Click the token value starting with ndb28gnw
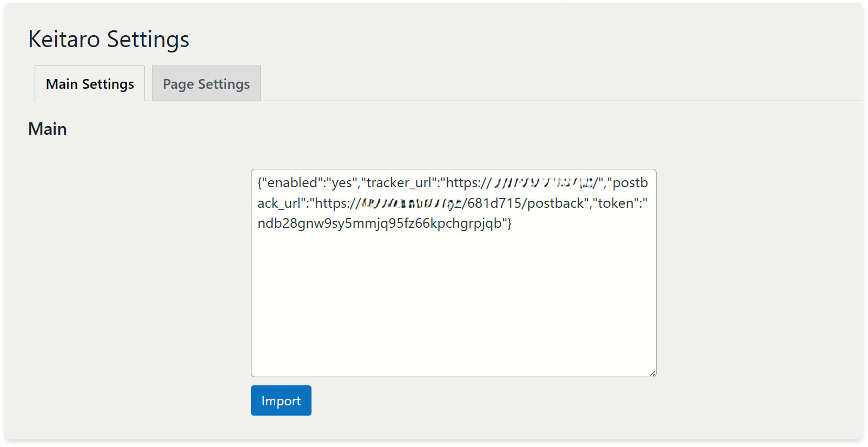868x447 pixels. pyautogui.click(x=379, y=223)
